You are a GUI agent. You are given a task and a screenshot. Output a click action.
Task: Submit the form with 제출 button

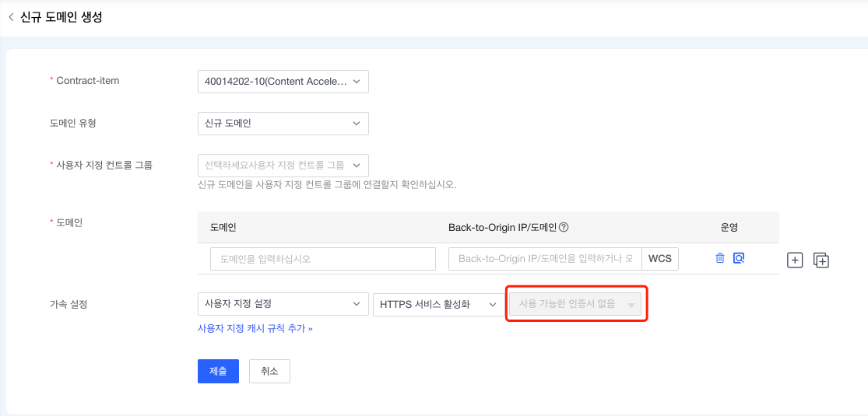point(218,372)
